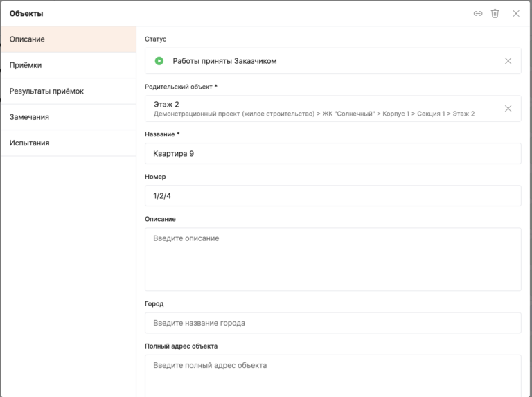Go to Результаты приёмок tab
532x397 pixels.
click(x=68, y=91)
